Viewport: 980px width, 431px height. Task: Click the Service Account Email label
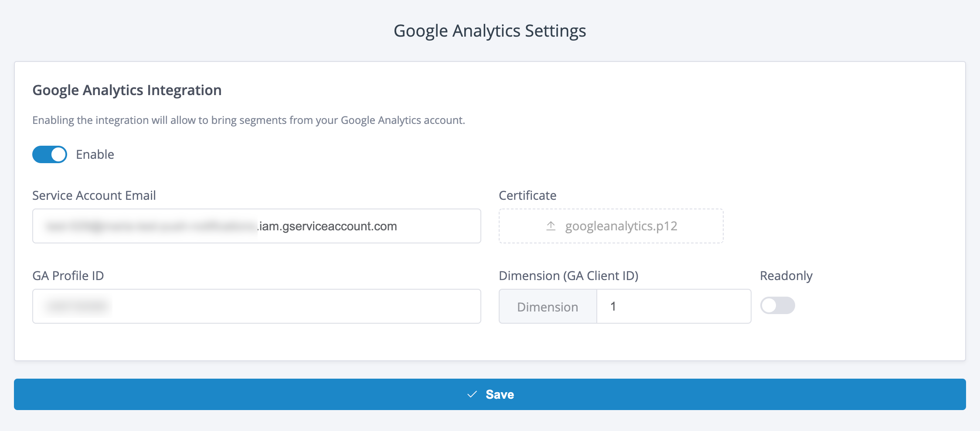(x=94, y=195)
